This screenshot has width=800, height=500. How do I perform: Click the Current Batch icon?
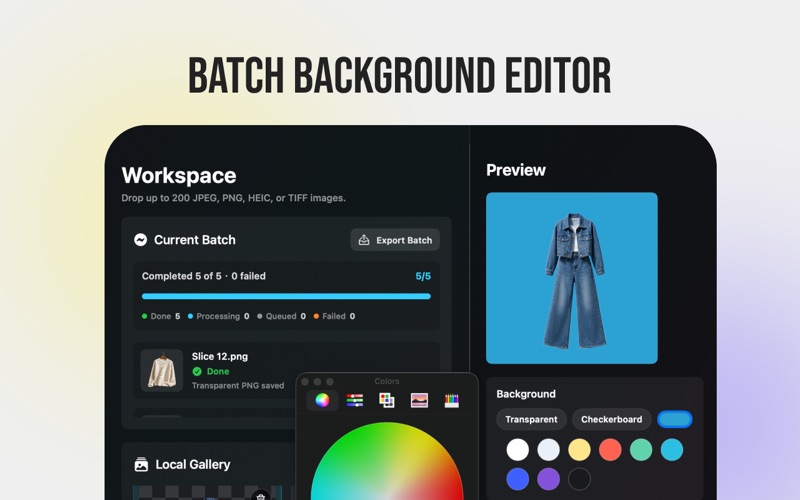click(140, 240)
